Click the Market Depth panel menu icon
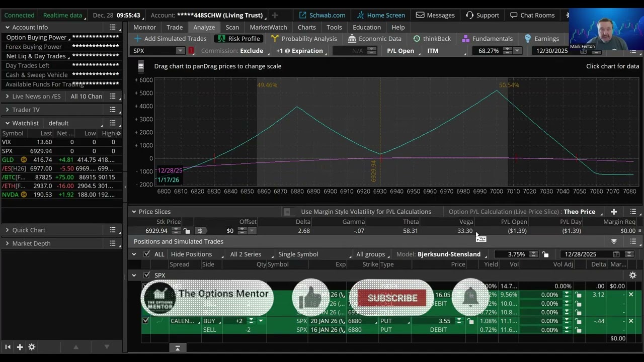This screenshot has height=362, width=644. [x=113, y=244]
